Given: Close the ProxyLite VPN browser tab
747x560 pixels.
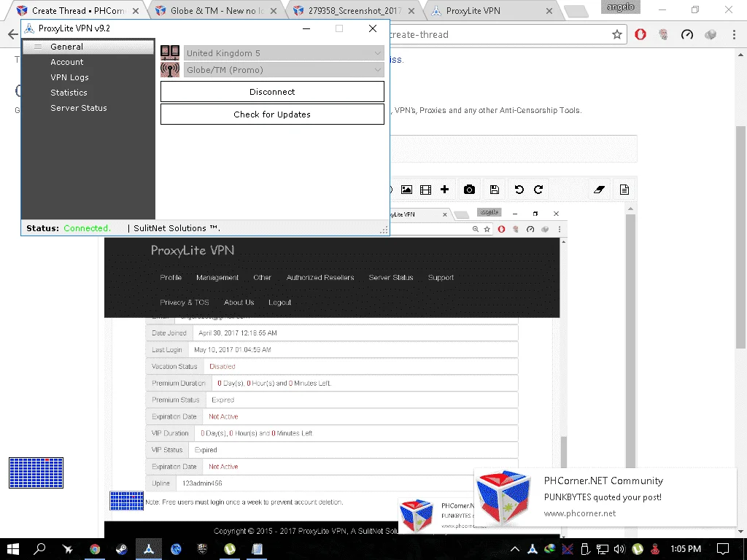Looking at the screenshot, I should click(549, 10).
